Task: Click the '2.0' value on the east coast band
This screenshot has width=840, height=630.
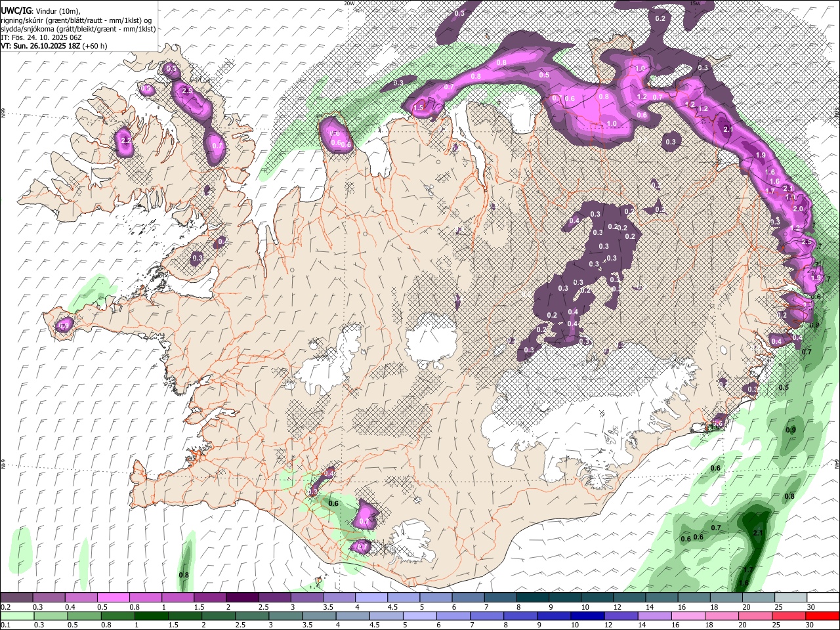Action: click(798, 209)
